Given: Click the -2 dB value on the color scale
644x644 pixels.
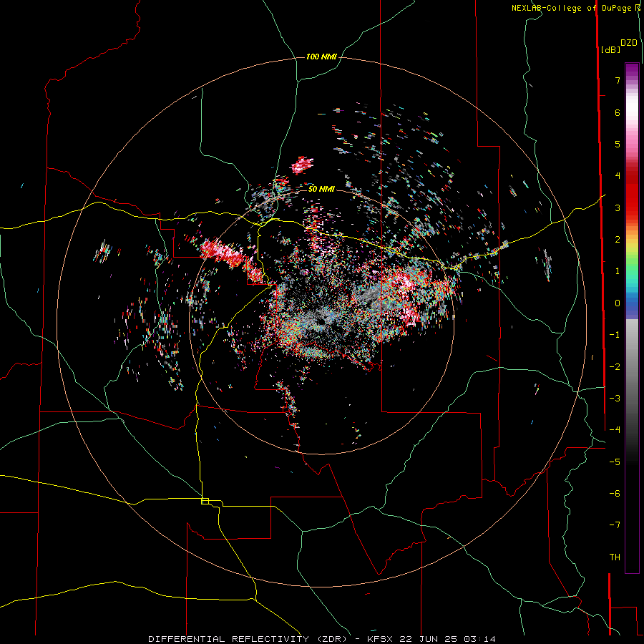Looking at the screenshot, I should point(615,367).
